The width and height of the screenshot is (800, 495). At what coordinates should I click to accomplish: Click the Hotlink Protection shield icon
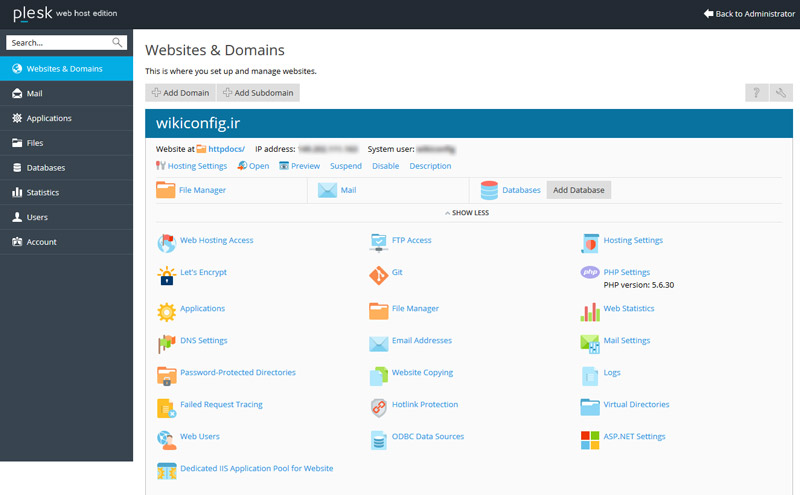(379, 408)
